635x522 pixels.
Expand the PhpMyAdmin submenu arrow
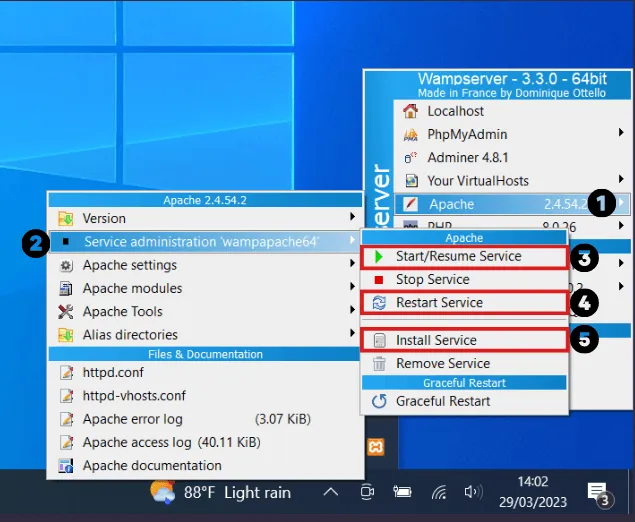point(621,132)
